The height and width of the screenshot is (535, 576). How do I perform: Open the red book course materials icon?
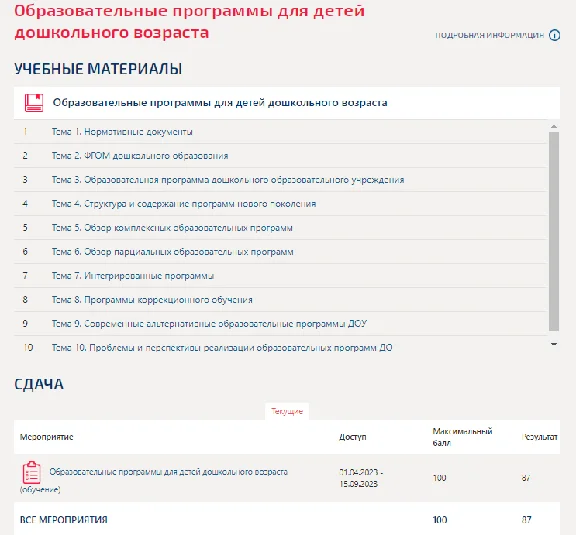34,103
